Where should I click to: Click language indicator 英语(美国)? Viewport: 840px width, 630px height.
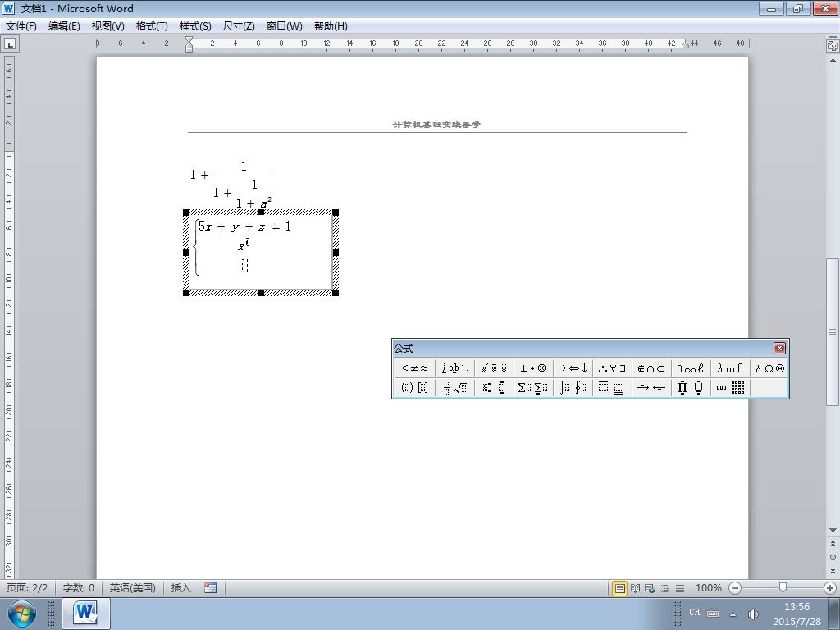pos(132,588)
